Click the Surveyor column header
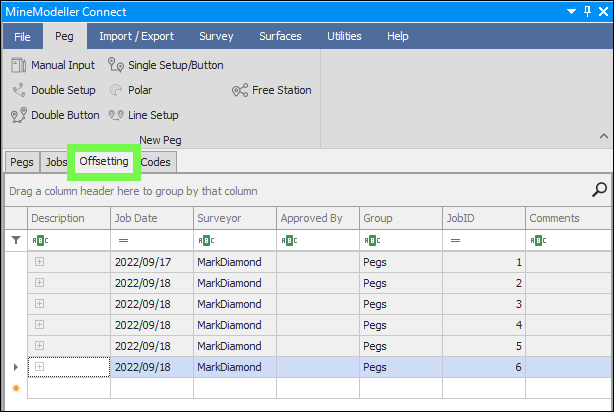The height and width of the screenshot is (412, 614). click(x=234, y=218)
